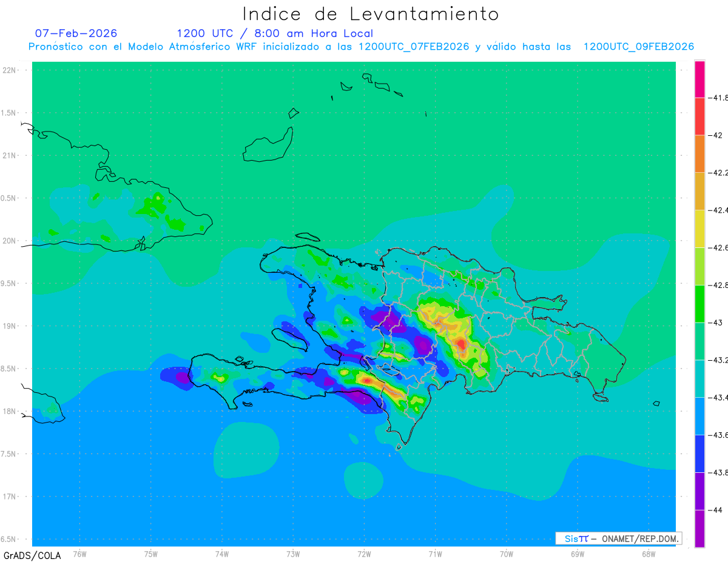
Task: Click the "-41.8" colorbar value
Action: pos(718,98)
